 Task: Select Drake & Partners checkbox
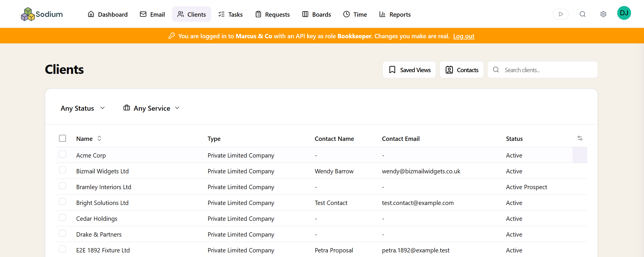(x=62, y=233)
